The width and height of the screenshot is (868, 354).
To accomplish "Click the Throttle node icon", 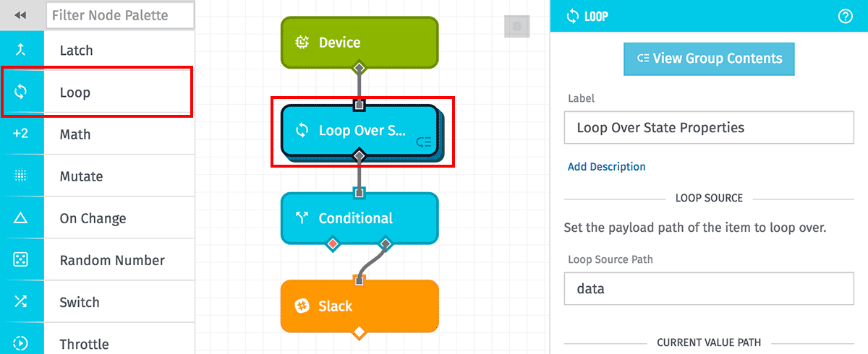I will (21, 343).
